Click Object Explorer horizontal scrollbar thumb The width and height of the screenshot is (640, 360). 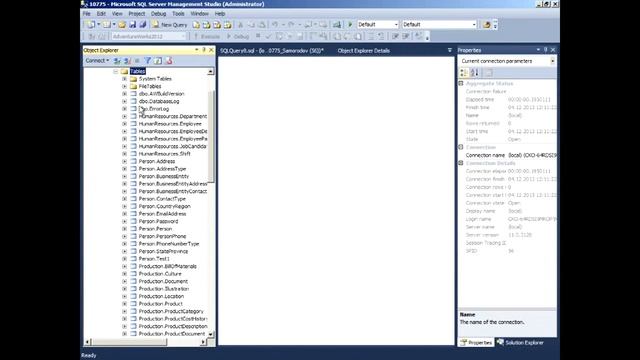[x=129, y=342]
